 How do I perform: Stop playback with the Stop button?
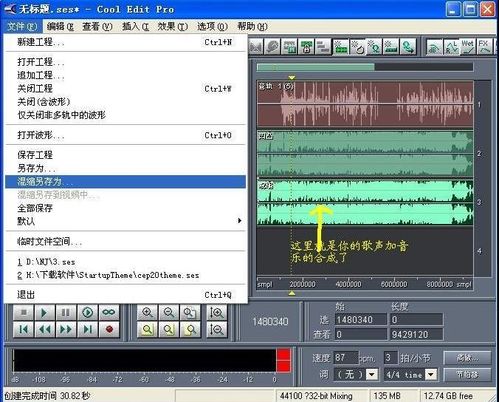tap(24, 313)
